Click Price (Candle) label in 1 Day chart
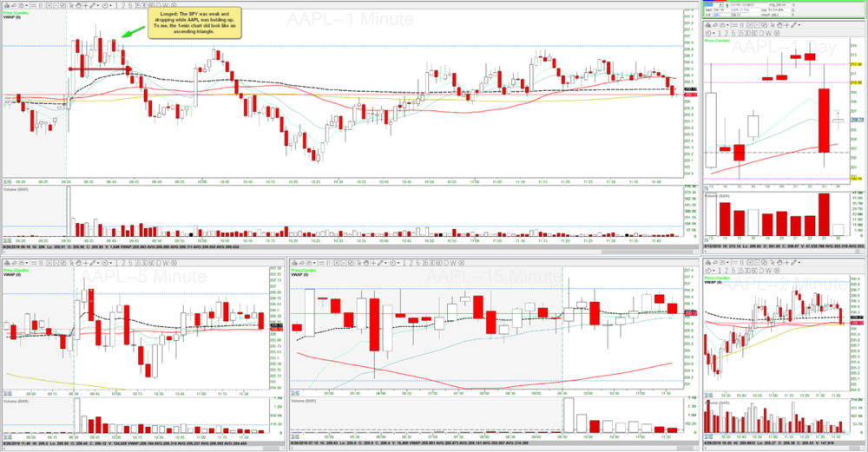This screenshot has width=868, height=452. (717, 41)
